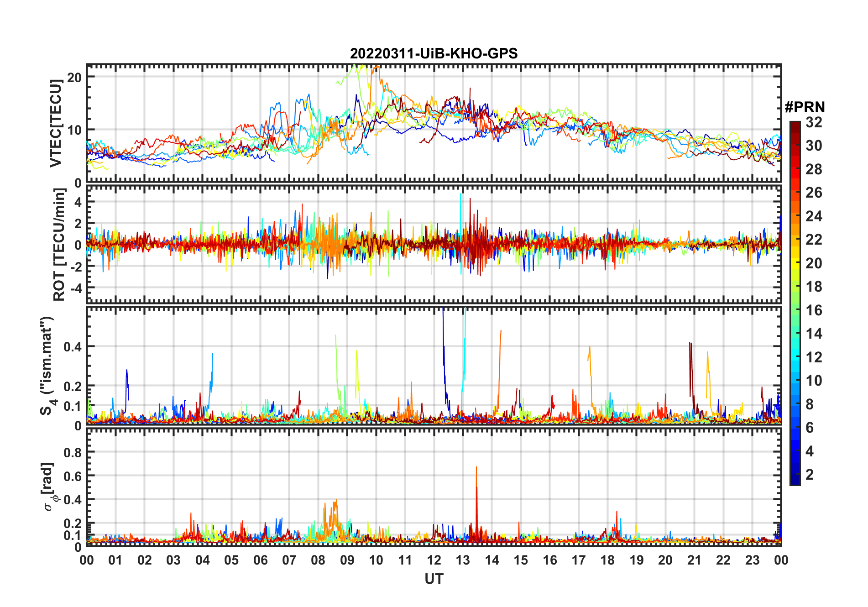
Task: Click colorbar tick label 14
Action: pos(814,334)
